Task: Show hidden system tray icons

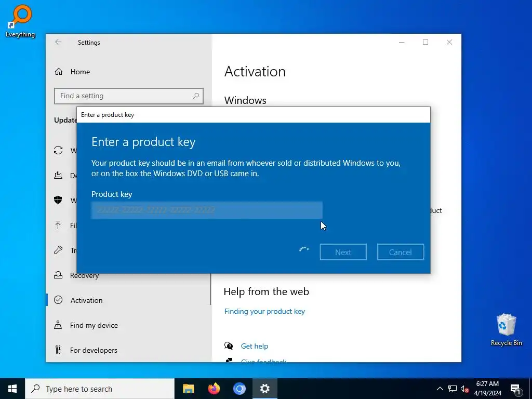Action: point(440,389)
